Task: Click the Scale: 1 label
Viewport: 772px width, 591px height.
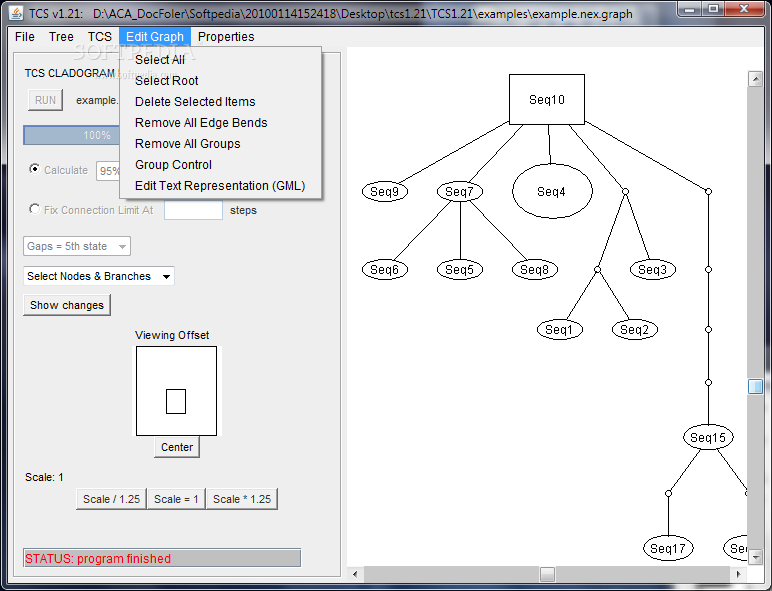Action: (x=44, y=477)
